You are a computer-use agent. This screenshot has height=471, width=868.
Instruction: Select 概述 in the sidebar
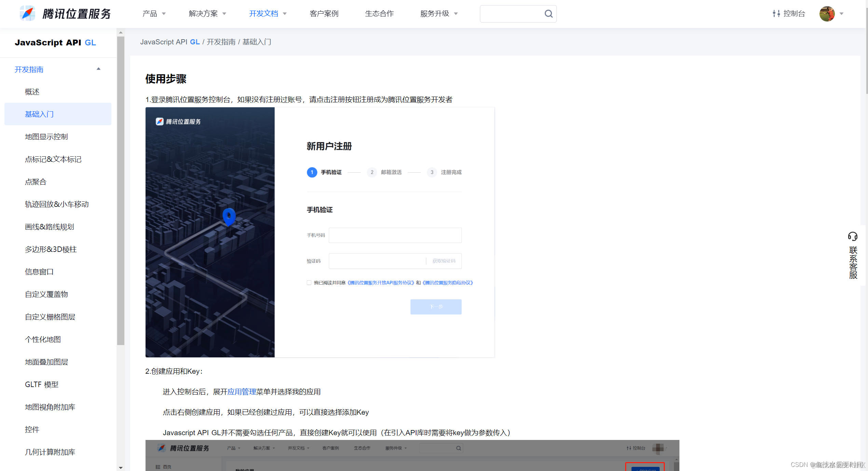coord(32,91)
